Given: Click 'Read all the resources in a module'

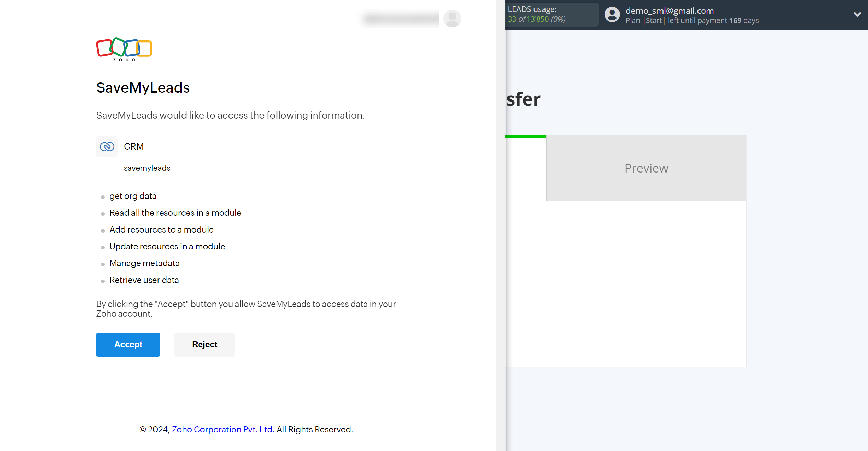Looking at the screenshot, I should coord(175,213).
